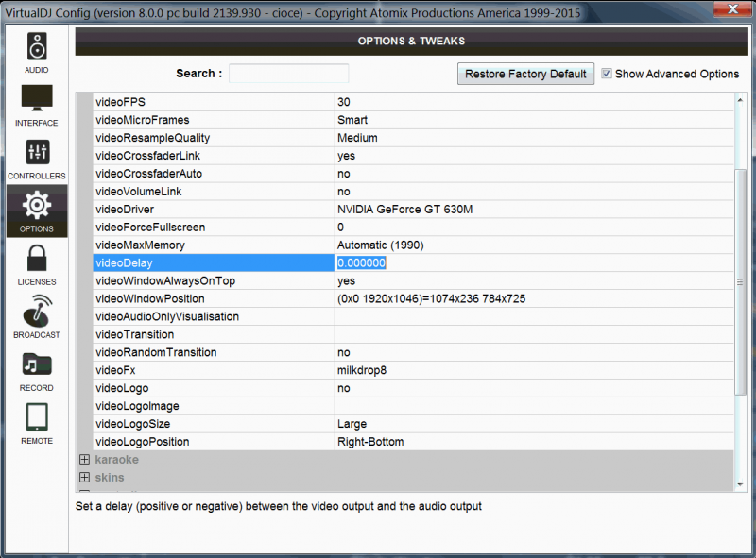Click the Medium resample quality value

point(357,138)
